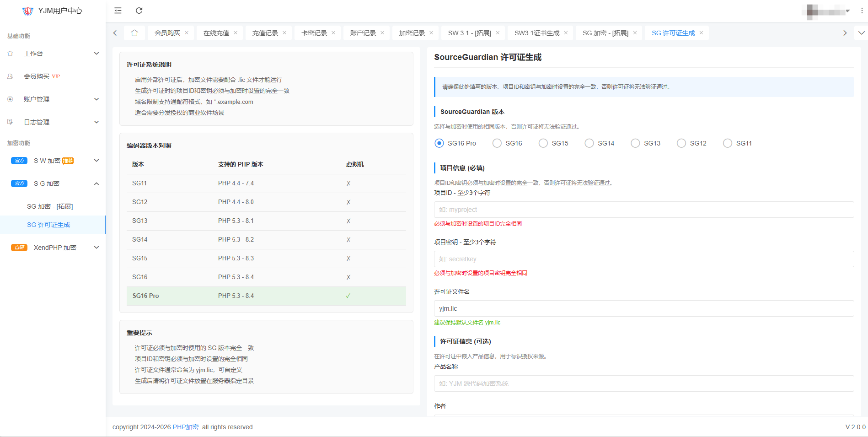This screenshot has height=437, width=868.
Task: Switch to the 加密记录 tab
Action: (412, 33)
